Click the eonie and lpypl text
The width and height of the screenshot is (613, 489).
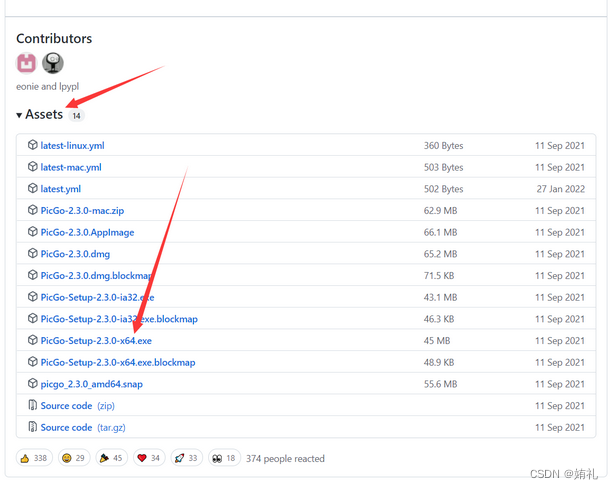[47, 86]
